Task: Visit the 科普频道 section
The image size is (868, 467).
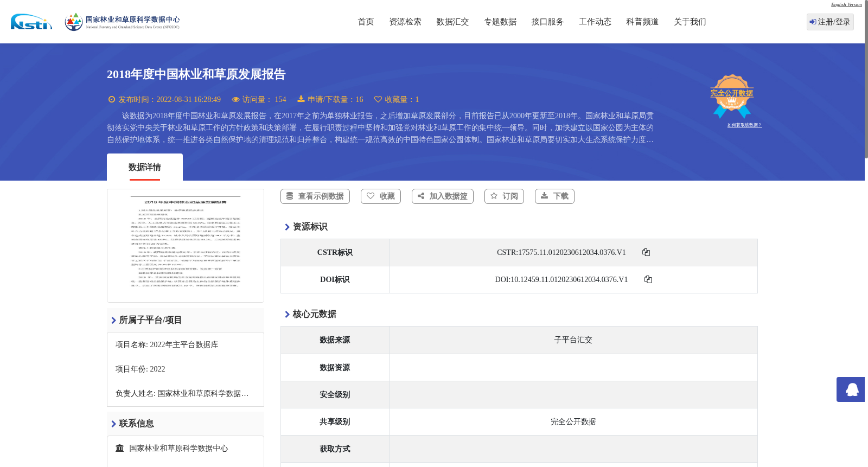Action: pos(642,22)
